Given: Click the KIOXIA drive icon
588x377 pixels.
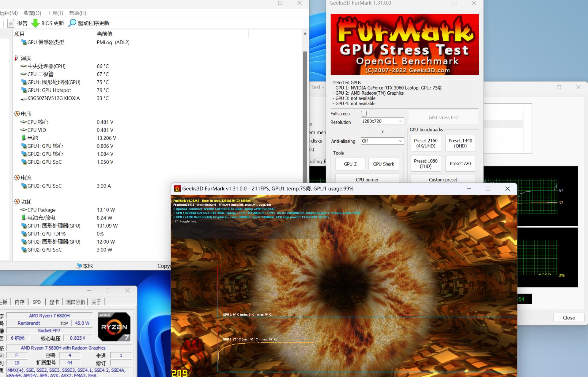Looking at the screenshot, I should click(x=24, y=98).
